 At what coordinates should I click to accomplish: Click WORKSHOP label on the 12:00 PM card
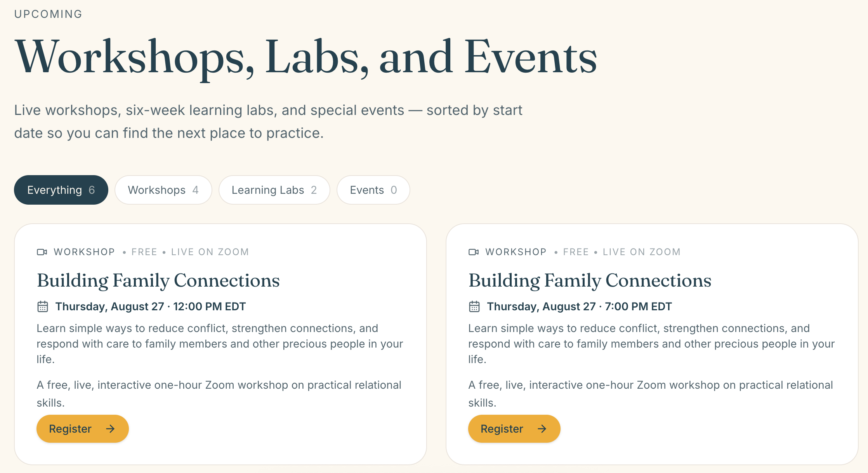point(84,252)
